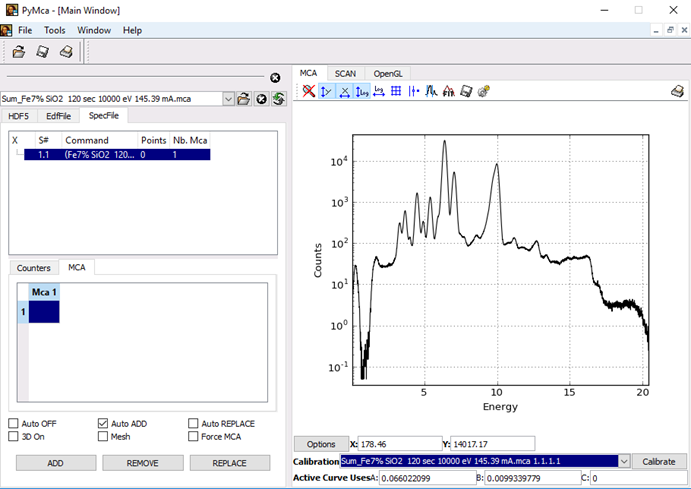Viewport: 691px width, 489px height.
Task: Toggle points and lines display icon
Action: (413, 91)
